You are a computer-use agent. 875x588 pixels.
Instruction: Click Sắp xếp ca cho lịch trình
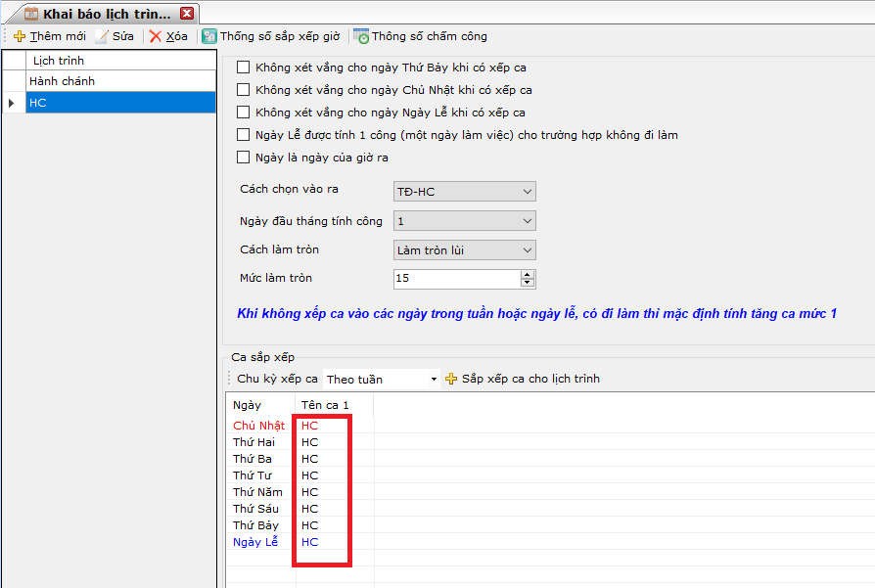522,379
